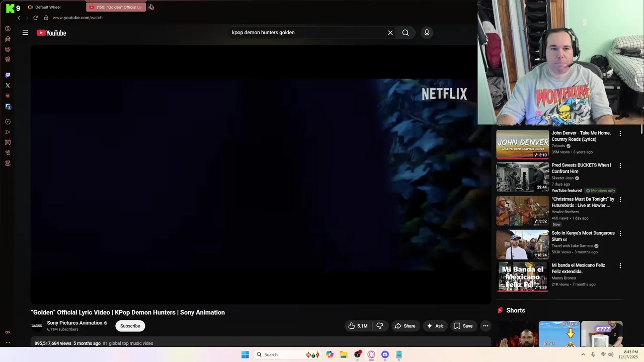Click the Ask button
This screenshot has width=644, height=362.
pos(435,326)
